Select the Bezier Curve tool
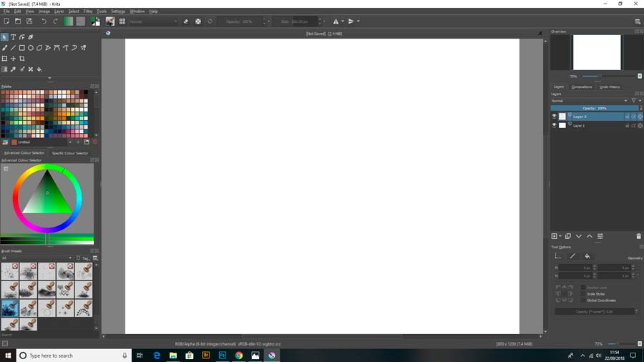 click(x=57, y=48)
